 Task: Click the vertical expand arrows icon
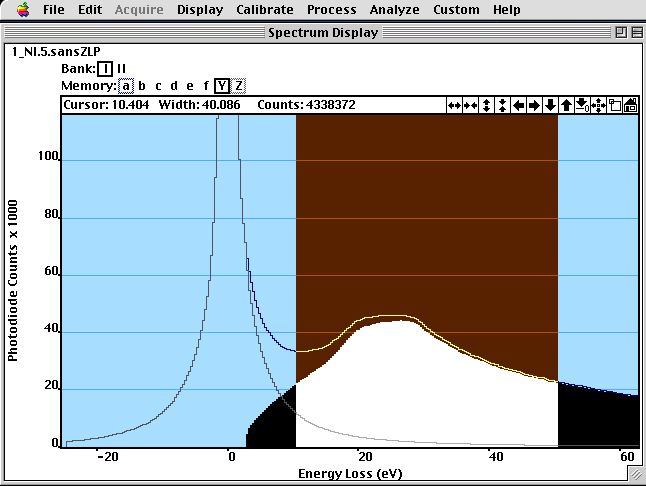(x=486, y=105)
